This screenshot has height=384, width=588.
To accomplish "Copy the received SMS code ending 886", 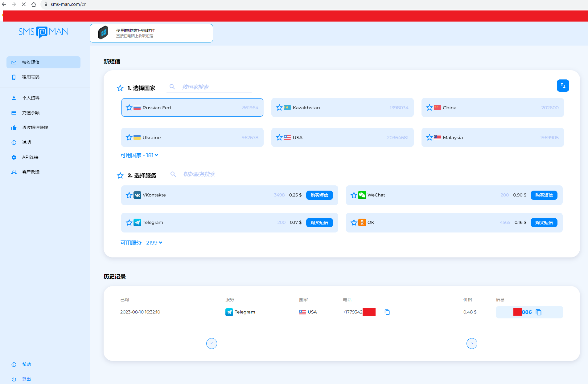I will (539, 312).
